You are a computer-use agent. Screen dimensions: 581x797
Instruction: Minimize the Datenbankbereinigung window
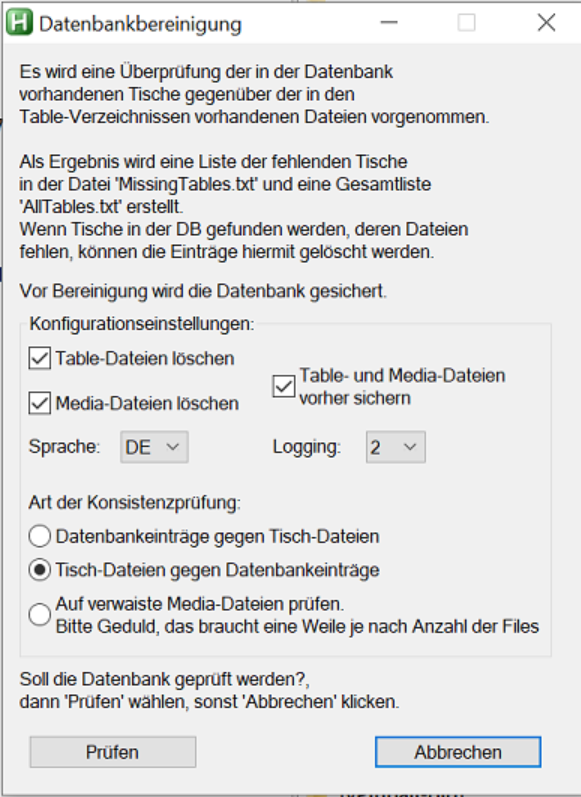(389, 23)
